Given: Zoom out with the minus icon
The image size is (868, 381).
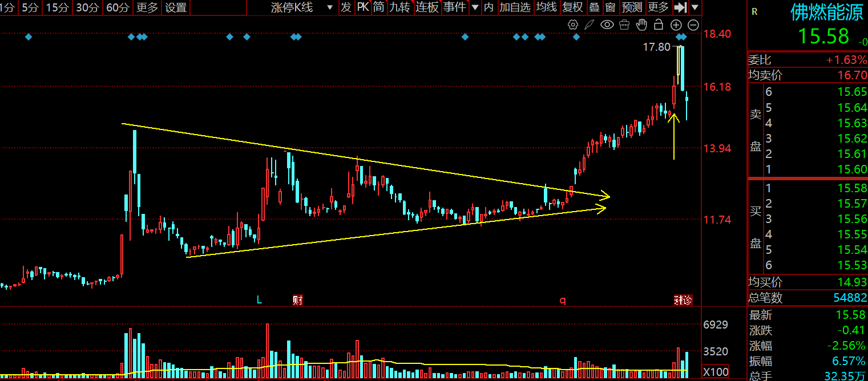Looking at the screenshot, I should pos(693,25).
